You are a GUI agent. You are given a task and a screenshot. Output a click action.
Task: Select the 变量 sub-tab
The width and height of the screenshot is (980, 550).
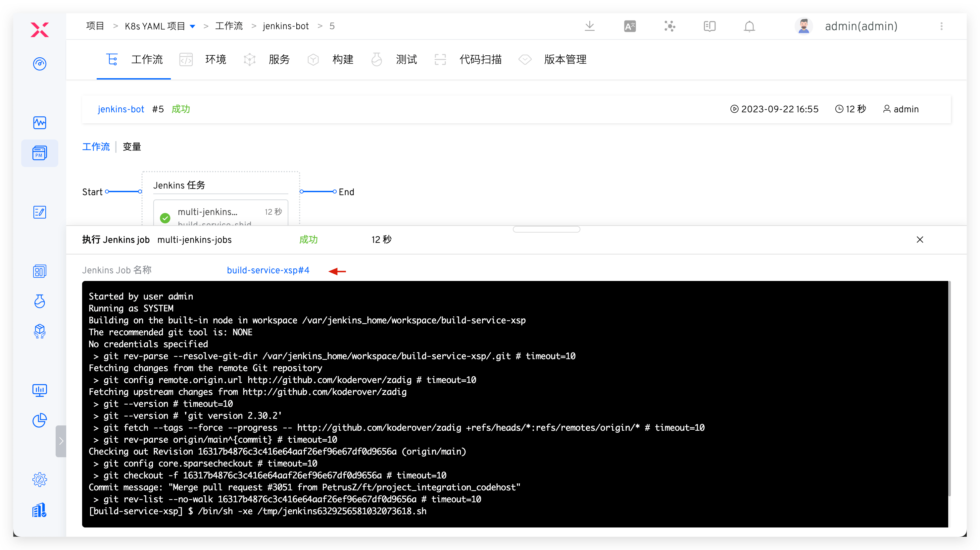tap(132, 146)
